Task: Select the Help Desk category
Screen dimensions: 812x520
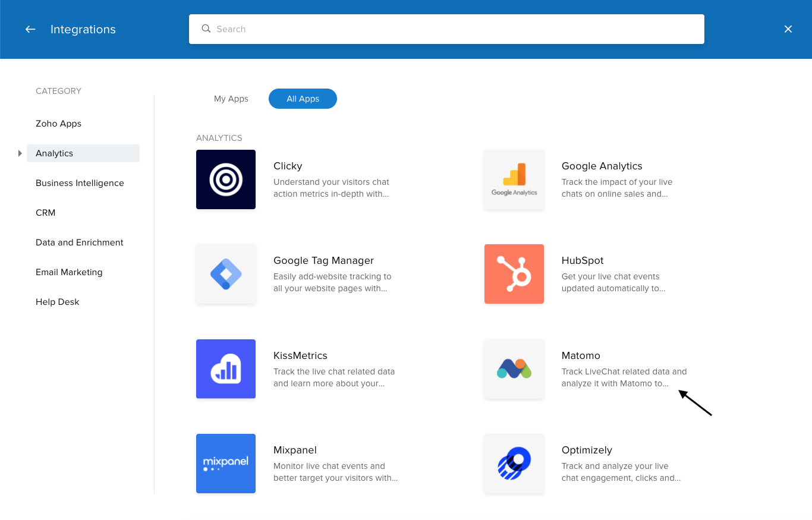Action: tap(57, 302)
